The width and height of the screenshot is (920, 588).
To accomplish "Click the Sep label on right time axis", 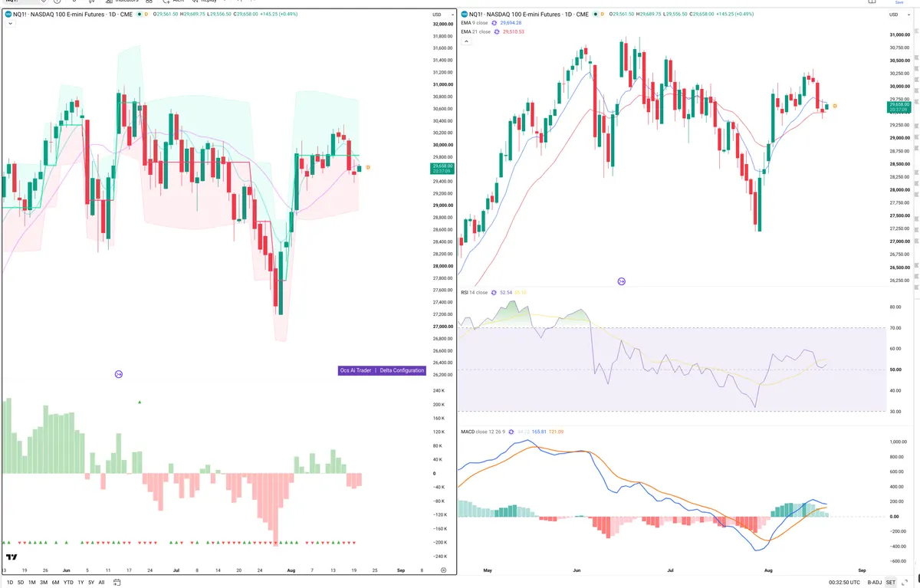I will 862,570.
